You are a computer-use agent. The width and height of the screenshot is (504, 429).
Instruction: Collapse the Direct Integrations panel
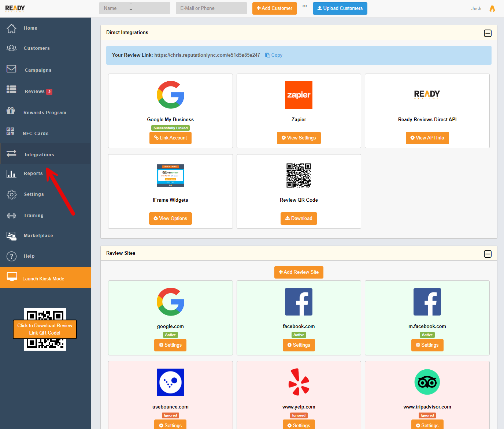pos(488,33)
